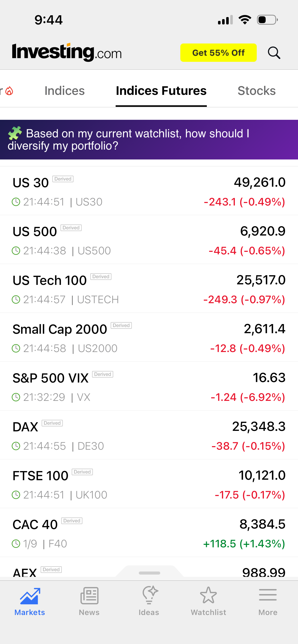This screenshot has width=298, height=644.
Task: Open the Markets chart icon
Action: click(x=30, y=596)
